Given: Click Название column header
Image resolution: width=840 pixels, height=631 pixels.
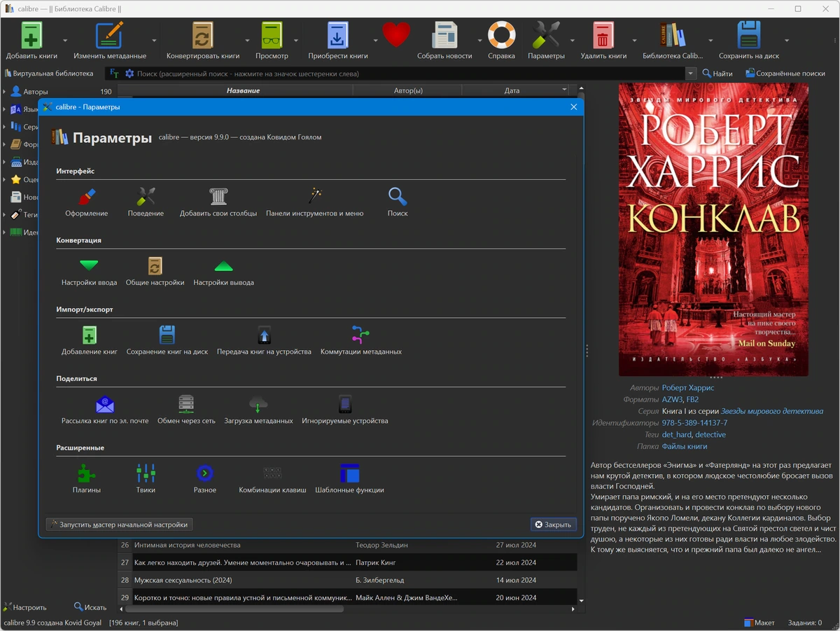Looking at the screenshot, I should pos(243,90).
